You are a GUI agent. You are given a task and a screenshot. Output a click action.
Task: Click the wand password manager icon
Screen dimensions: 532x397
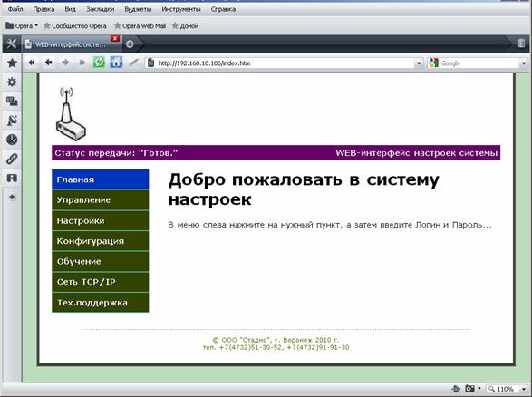[x=134, y=63]
